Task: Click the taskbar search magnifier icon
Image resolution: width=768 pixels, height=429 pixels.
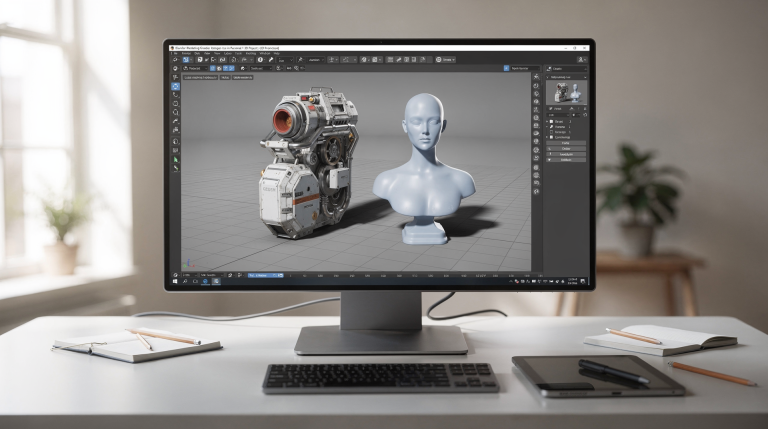Action: click(x=185, y=282)
